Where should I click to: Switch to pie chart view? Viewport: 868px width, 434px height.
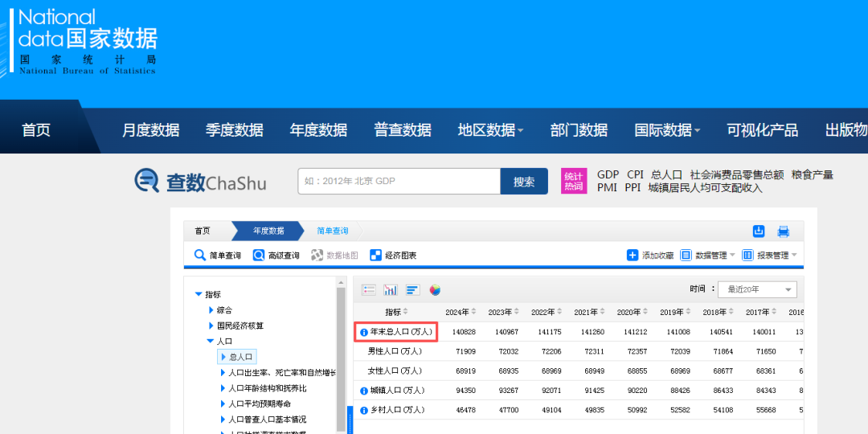pos(435,290)
